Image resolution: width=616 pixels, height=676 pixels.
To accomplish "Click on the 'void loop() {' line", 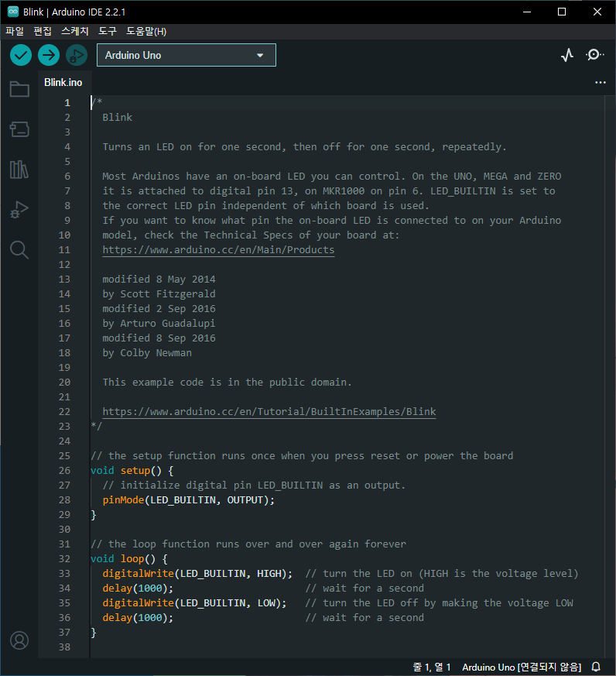I will tap(128, 559).
